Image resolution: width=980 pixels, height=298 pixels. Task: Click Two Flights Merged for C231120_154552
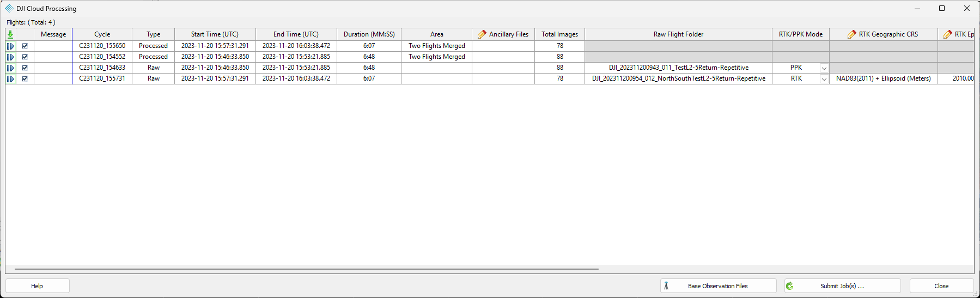pos(437,57)
